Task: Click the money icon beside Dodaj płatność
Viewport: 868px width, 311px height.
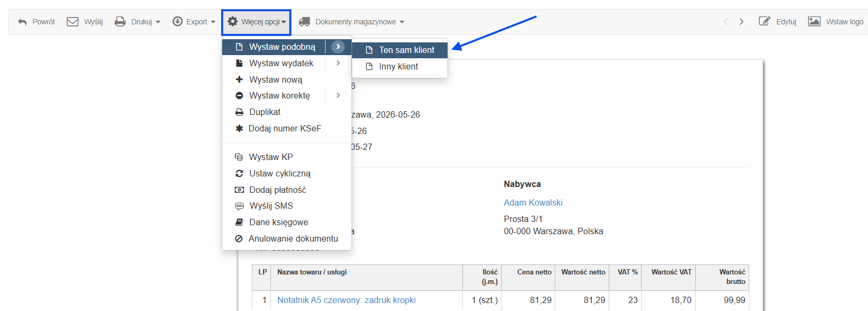Action: 239,190
